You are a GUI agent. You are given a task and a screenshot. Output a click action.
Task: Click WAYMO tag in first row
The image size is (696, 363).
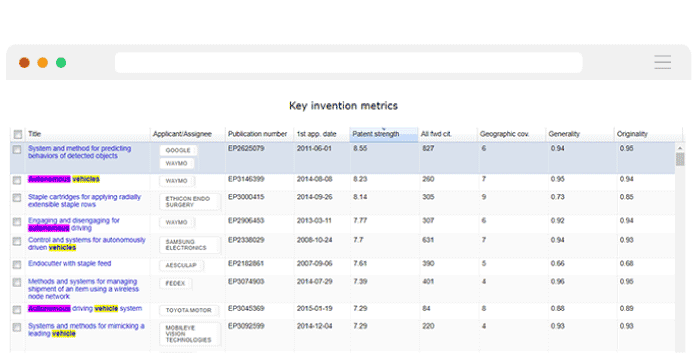177,163
